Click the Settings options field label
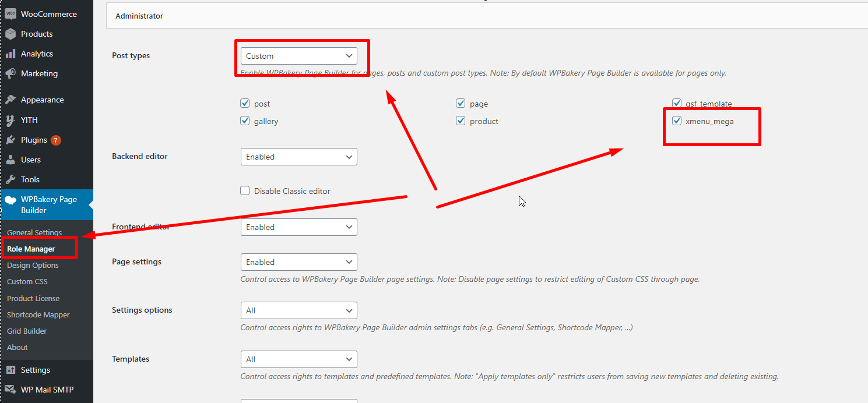Image resolution: width=868 pixels, height=403 pixels. [142, 310]
